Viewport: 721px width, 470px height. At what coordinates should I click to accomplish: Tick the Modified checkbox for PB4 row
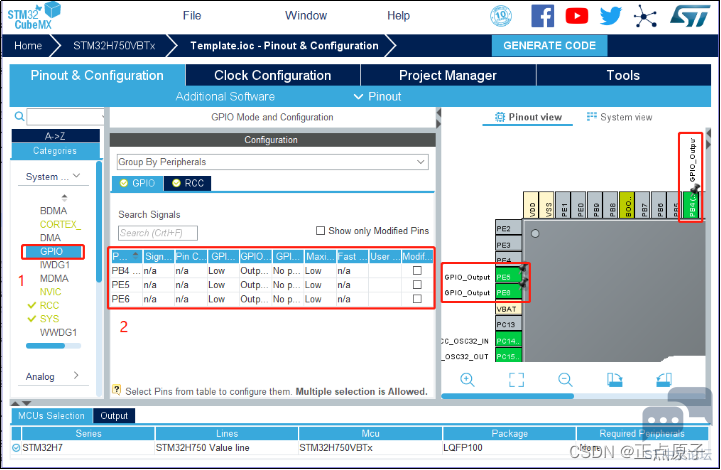click(x=417, y=270)
